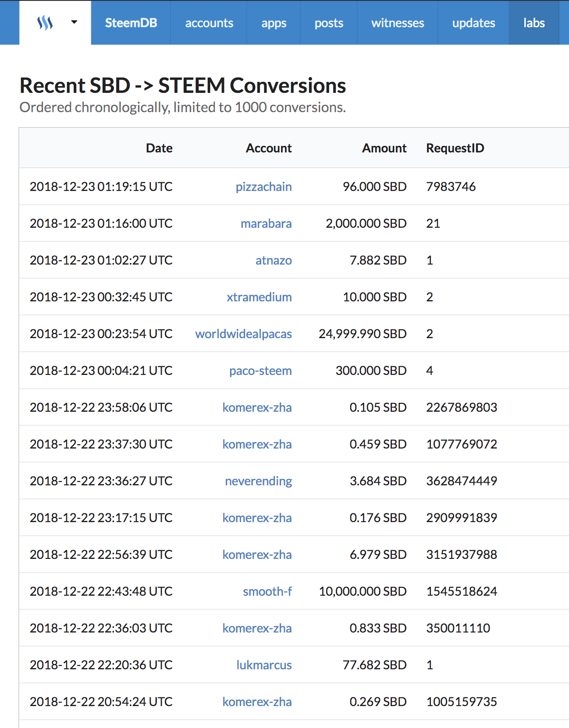Viewport: 569px width, 728px height.
Task: Open atnazo account link
Action: pos(274,260)
